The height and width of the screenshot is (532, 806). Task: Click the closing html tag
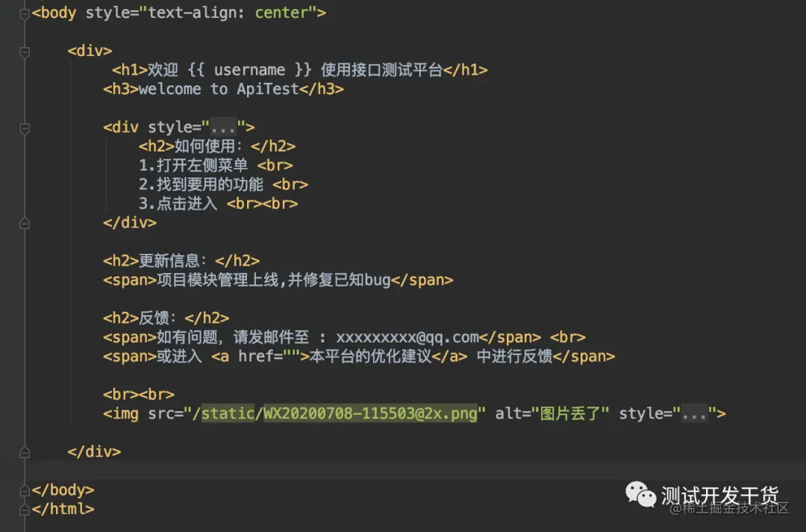(x=63, y=509)
